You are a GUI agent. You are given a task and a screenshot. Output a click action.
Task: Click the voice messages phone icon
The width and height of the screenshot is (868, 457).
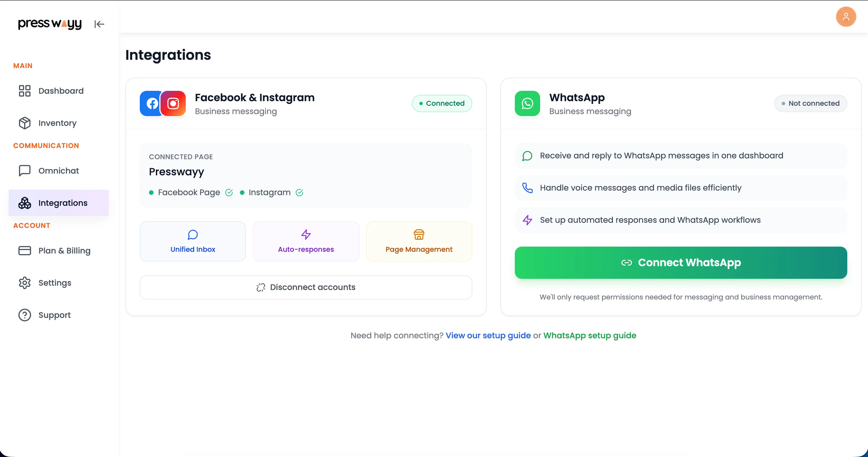click(527, 188)
